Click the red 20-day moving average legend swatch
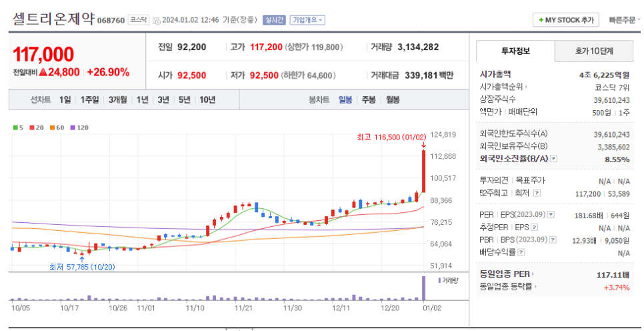The width and height of the screenshot is (644, 331). (x=32, y=128)
